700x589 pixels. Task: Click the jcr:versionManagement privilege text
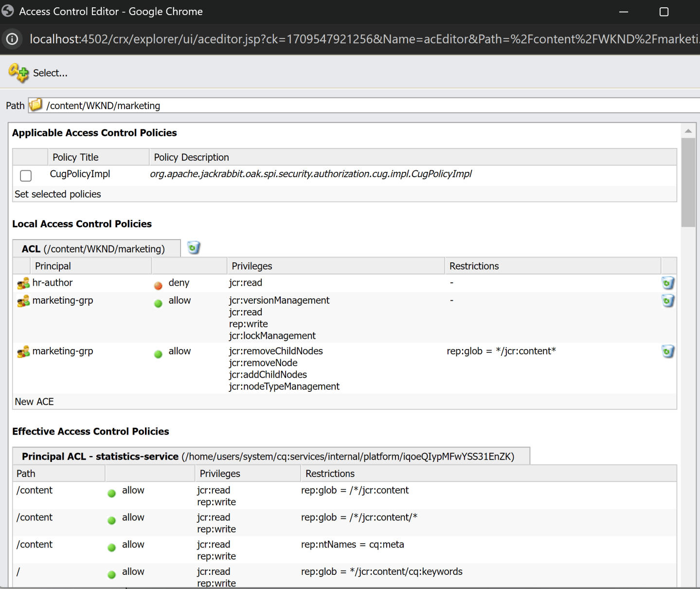click(x=279, y=300)
